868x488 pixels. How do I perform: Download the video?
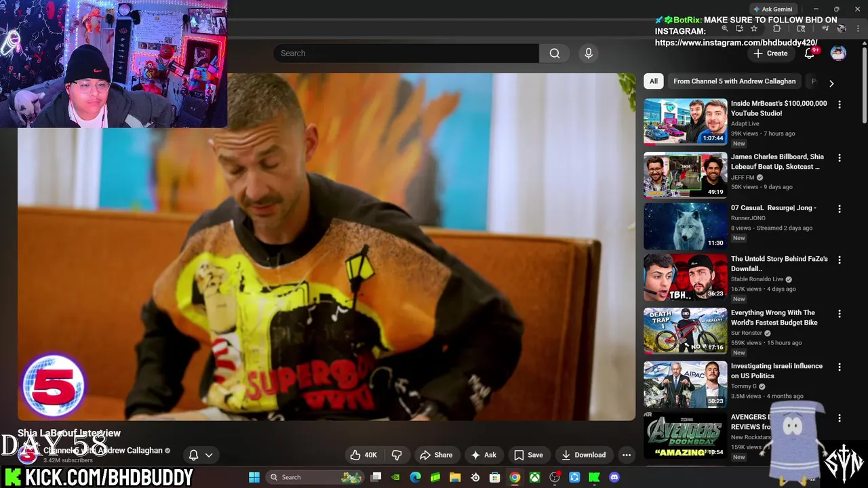tap(584, 455)
